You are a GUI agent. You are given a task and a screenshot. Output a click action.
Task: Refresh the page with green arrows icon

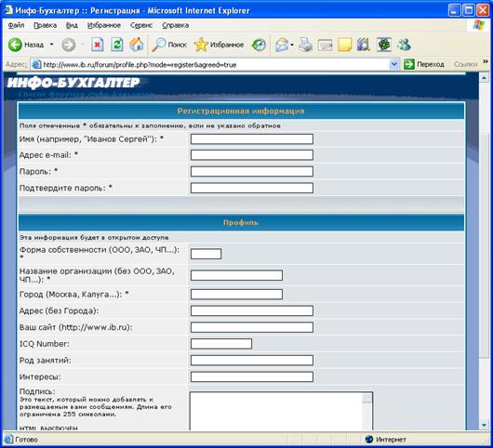tap(117, 45)
